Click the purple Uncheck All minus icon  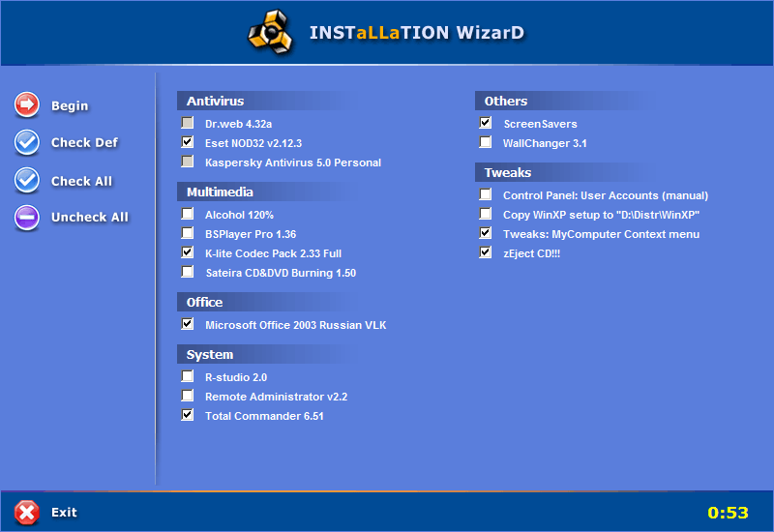27,217
